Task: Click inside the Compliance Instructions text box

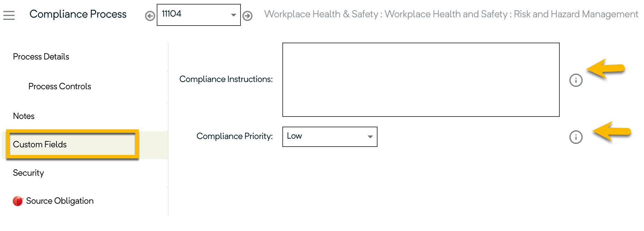Action: click(421, 80)
